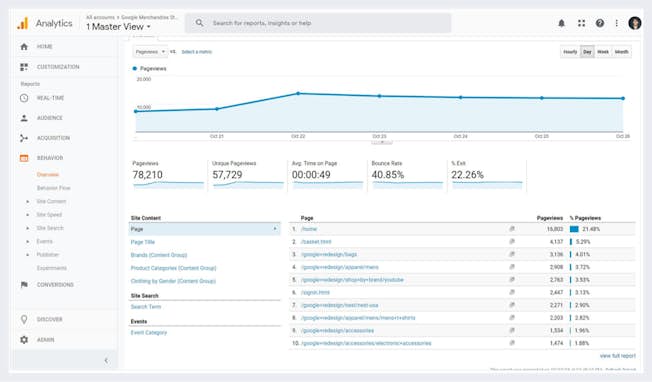Image resolution: width=652 pixels, height=382 pixels.
Task: Open the notifications bell icon
Action: [x=561, y=23]
